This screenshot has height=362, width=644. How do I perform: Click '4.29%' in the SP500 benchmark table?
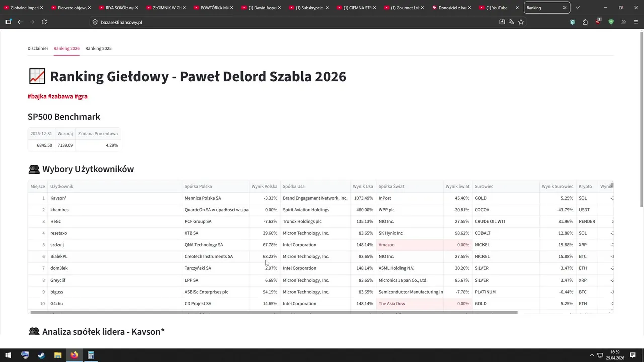click(x=98, y=145)
